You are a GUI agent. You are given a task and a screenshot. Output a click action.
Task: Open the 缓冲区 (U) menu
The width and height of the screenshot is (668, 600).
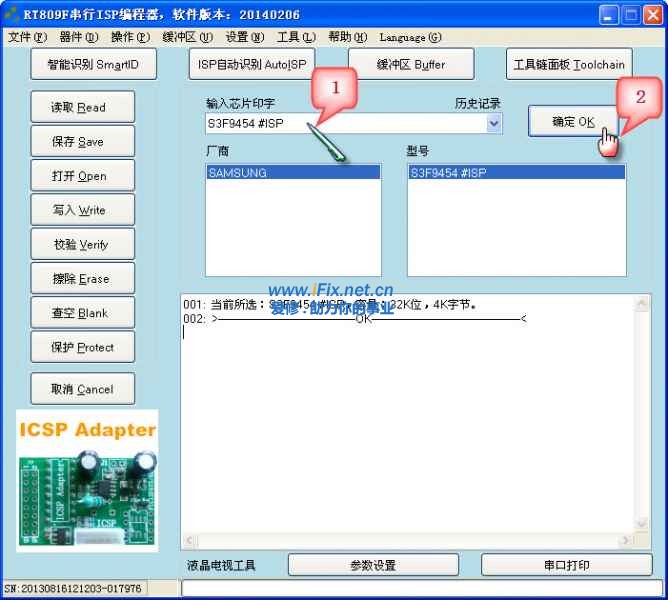point(187,38)
